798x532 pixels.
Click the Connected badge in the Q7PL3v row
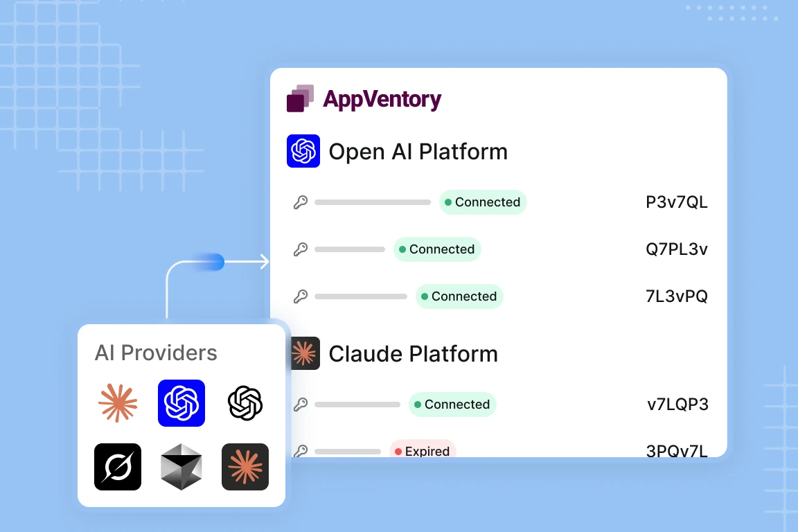[x=437, y=249]
